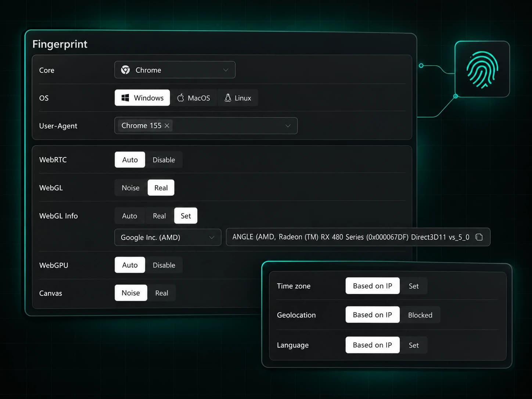Click the Fingerprint panel heading

(x=60, y=44)
